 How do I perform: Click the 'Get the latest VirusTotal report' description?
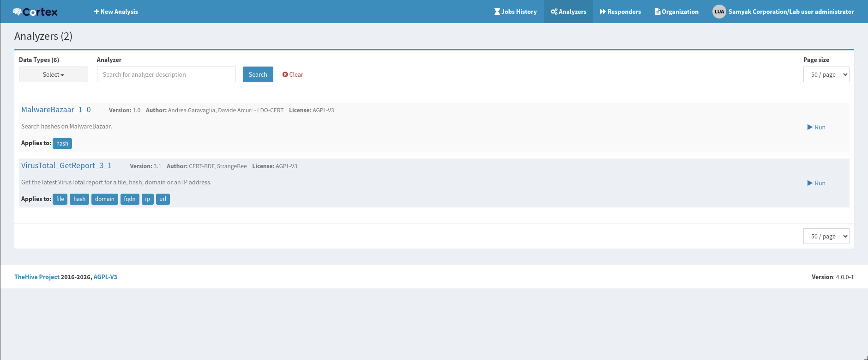116,182
